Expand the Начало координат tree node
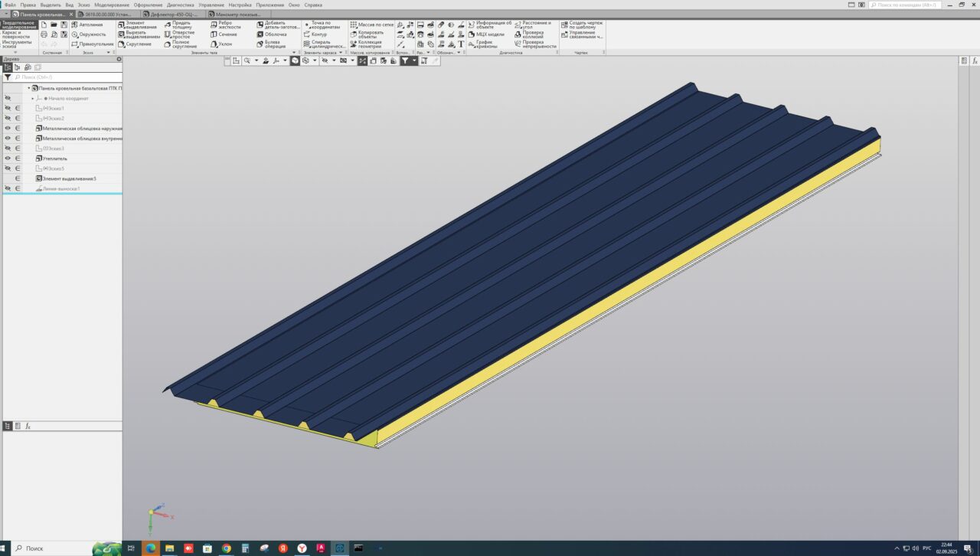 pyautogui.click(x=33, y=99)
